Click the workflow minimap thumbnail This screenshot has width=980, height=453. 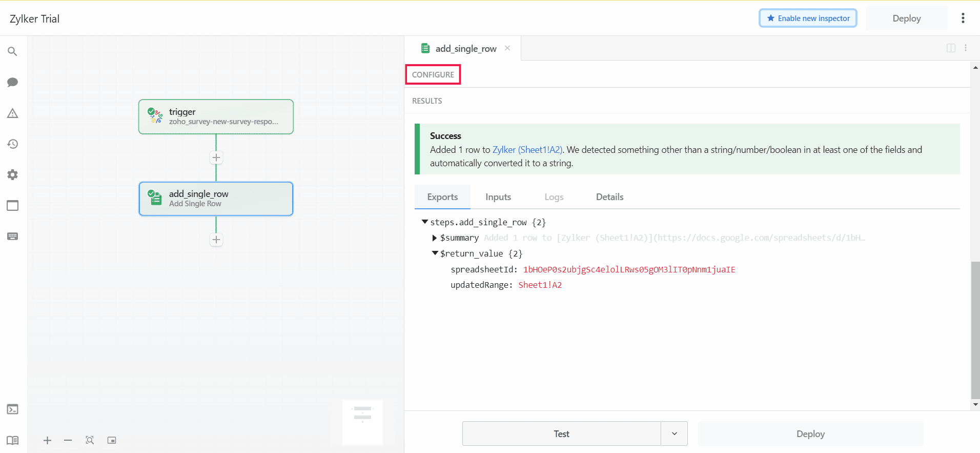pos(362,422)
